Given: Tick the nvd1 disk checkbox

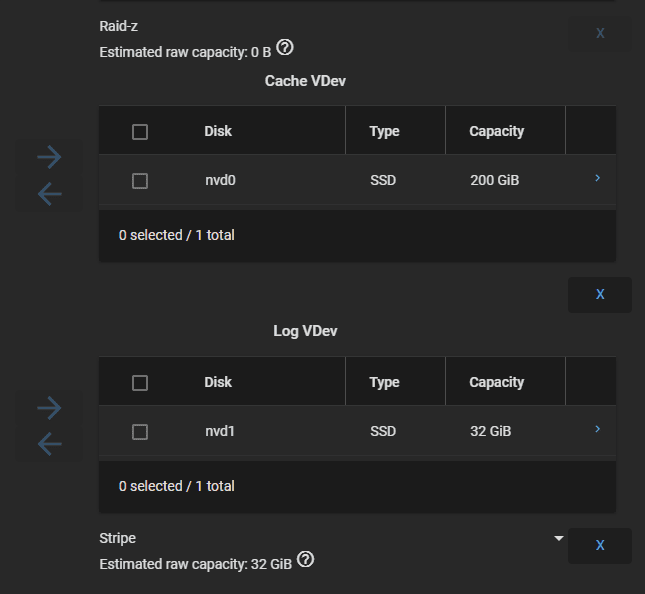Looking at the screenshot, I should point(140,432).
